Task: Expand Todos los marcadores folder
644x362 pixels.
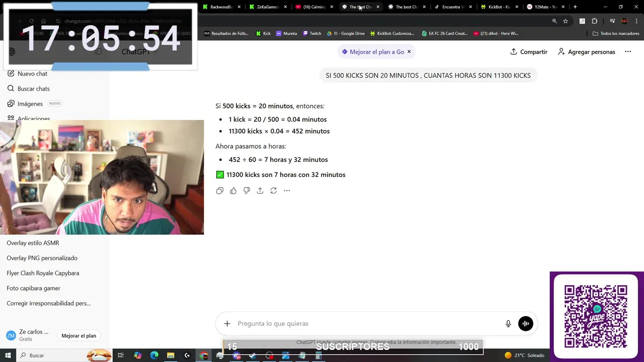Action: pos(616,34)
